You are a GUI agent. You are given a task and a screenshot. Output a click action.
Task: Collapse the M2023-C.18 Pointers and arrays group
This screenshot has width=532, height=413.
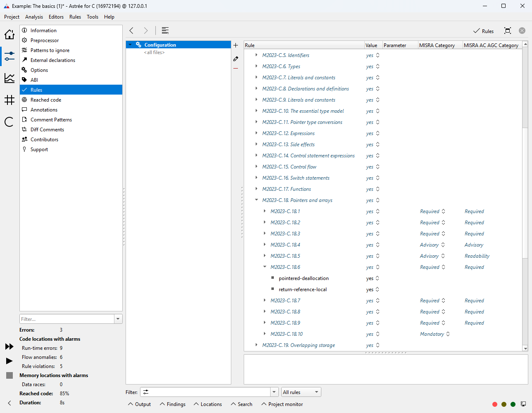coord(256,200)
